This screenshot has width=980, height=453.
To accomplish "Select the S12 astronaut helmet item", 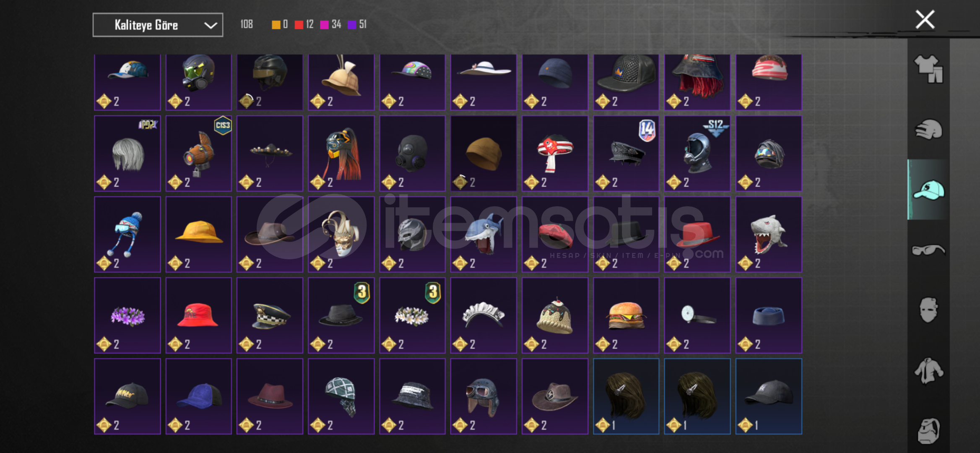I will click(x=697, y=154).
